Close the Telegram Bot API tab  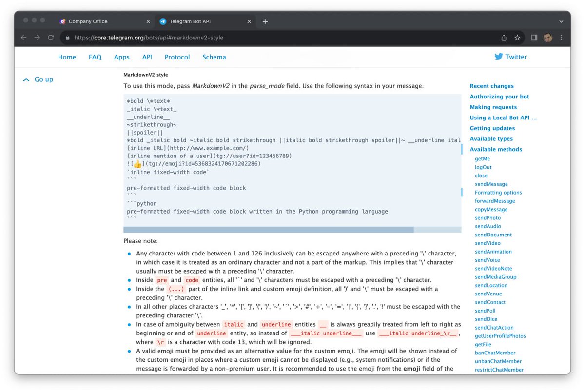pos(249,21)
